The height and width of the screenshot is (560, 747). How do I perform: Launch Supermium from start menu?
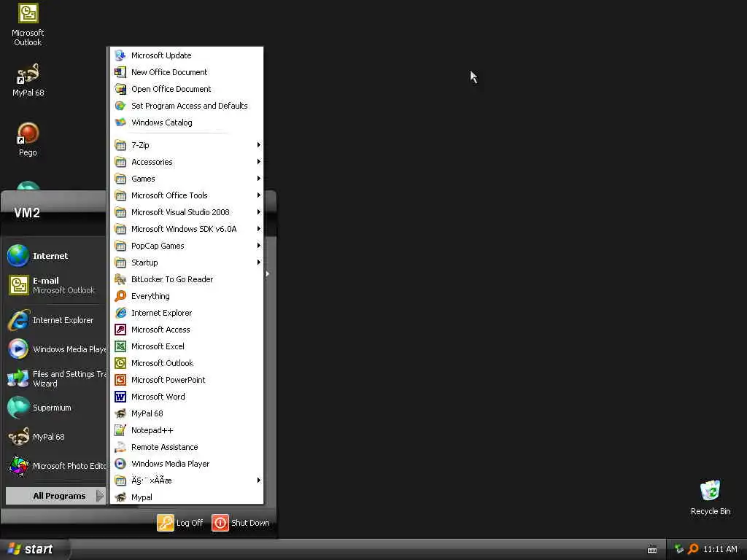coord(55,408)
